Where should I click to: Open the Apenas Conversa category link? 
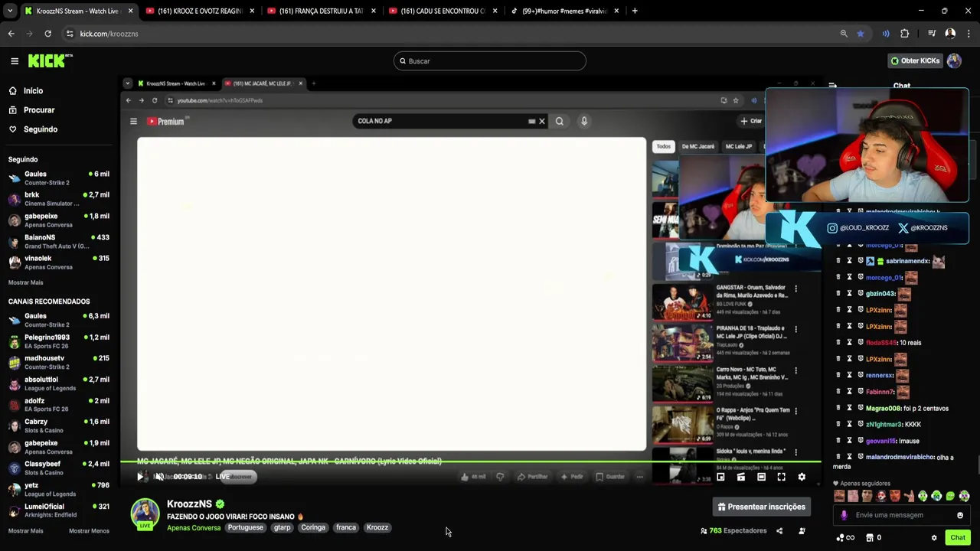pos(194,527)
